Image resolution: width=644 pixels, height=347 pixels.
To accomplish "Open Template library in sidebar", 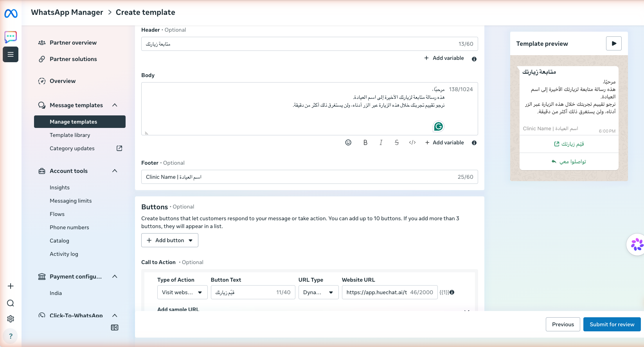I will point(70,135).
